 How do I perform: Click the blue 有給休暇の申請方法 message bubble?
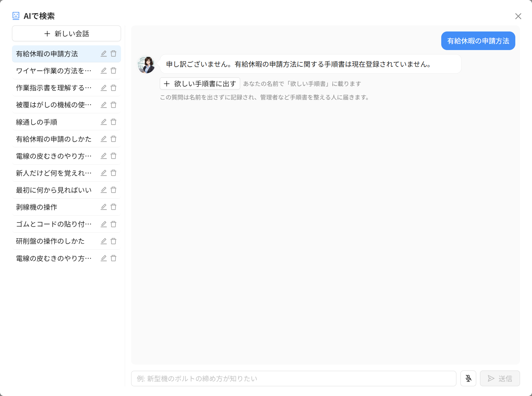[x=478, y=41]
